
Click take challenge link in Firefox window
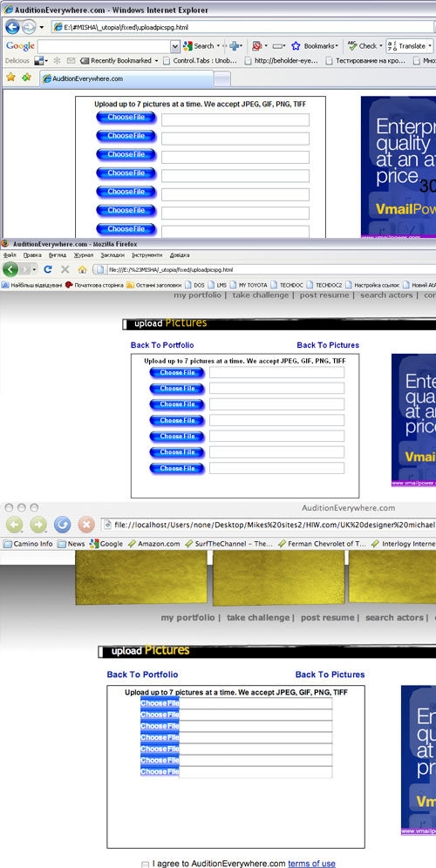click(x=260, y=295)
